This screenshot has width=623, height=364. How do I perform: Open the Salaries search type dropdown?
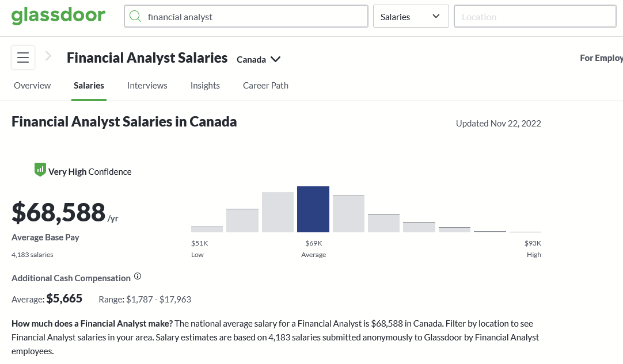click(411, 17)
